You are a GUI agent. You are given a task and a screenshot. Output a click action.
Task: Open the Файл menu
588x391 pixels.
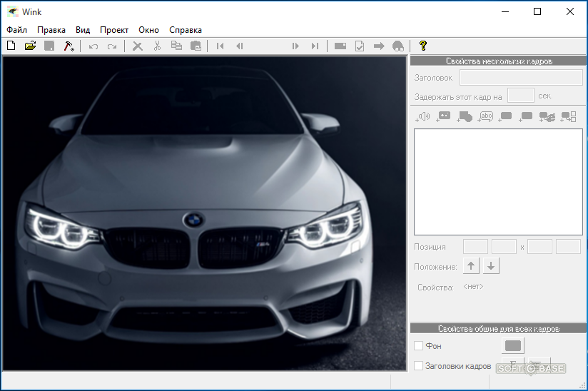(17, 30)
